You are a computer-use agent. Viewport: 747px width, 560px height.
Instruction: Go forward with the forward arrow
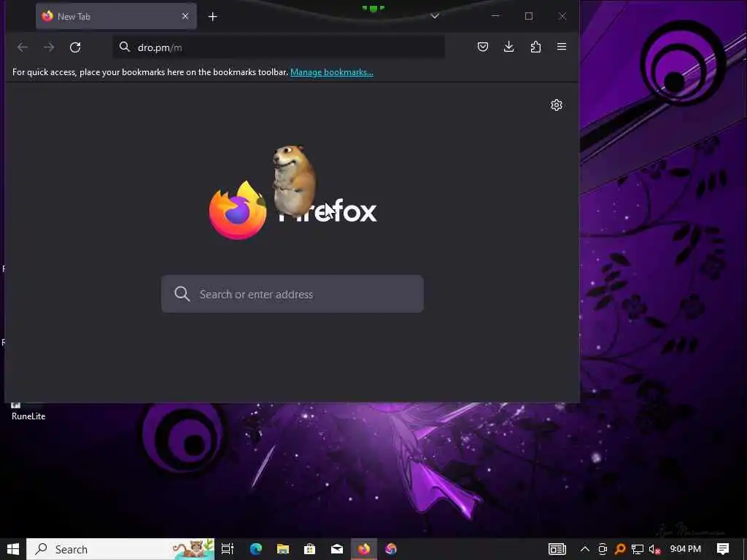[49, 47]
